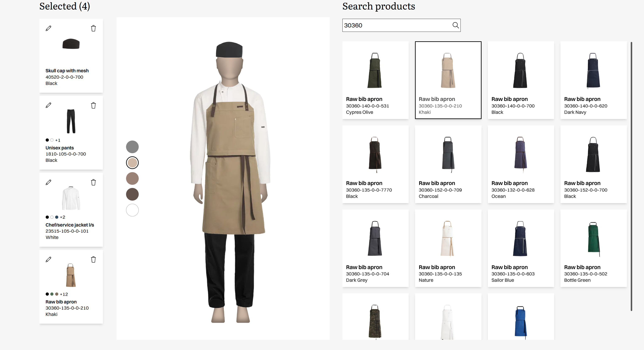Delete the selected Raw bib apron Khaki
The image size is (644, 350).
point(93,259)
